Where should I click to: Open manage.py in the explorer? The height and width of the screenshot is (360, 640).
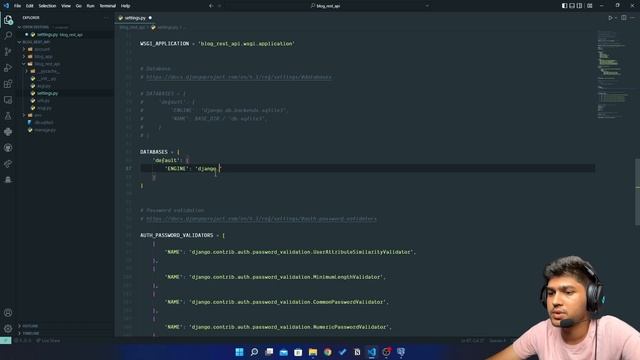tap(45, 130)
